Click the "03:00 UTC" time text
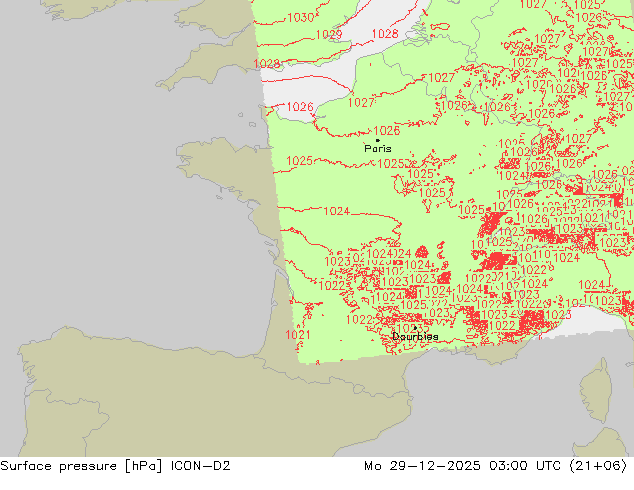The height and width of the screenshot is (490, 634). point(525,466)
